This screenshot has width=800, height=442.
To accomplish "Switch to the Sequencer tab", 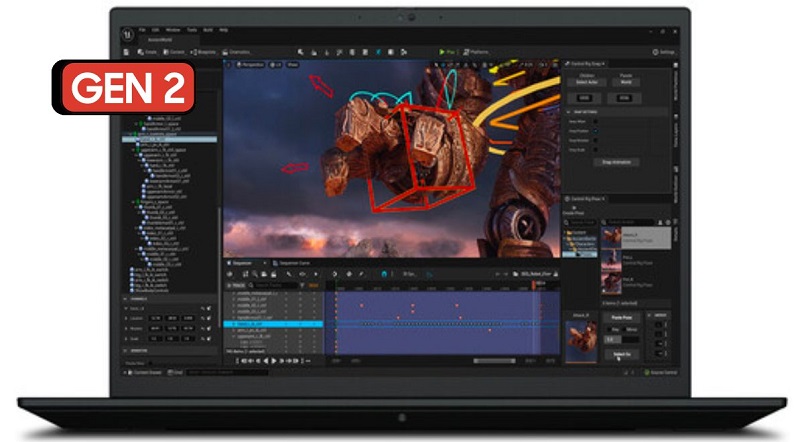I will pyautogui.click(x=242, y=263).
